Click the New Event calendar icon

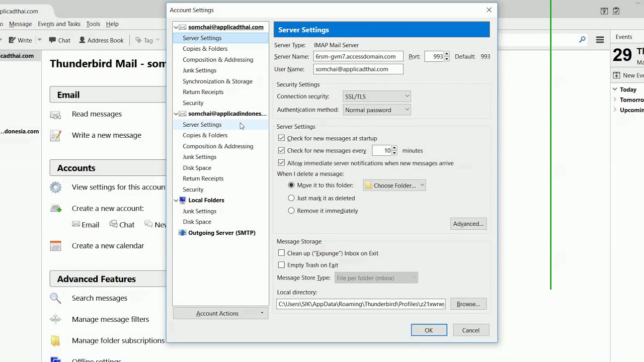tap(616, 75)
